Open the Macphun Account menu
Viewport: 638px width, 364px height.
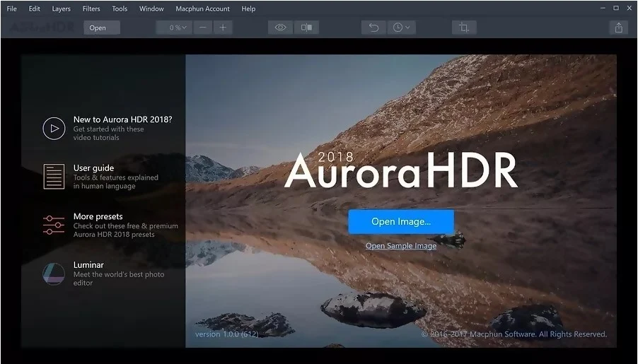pos(202,8)
